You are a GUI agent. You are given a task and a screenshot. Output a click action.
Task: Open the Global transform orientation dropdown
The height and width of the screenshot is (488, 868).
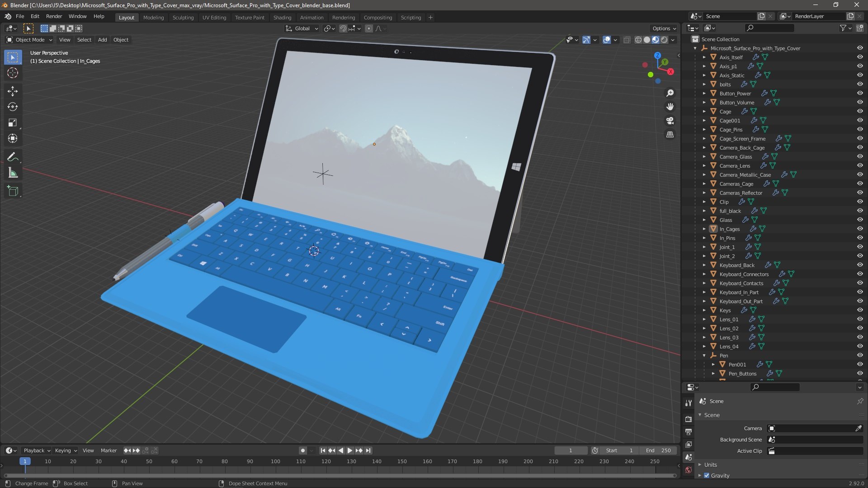coord(302,28)
